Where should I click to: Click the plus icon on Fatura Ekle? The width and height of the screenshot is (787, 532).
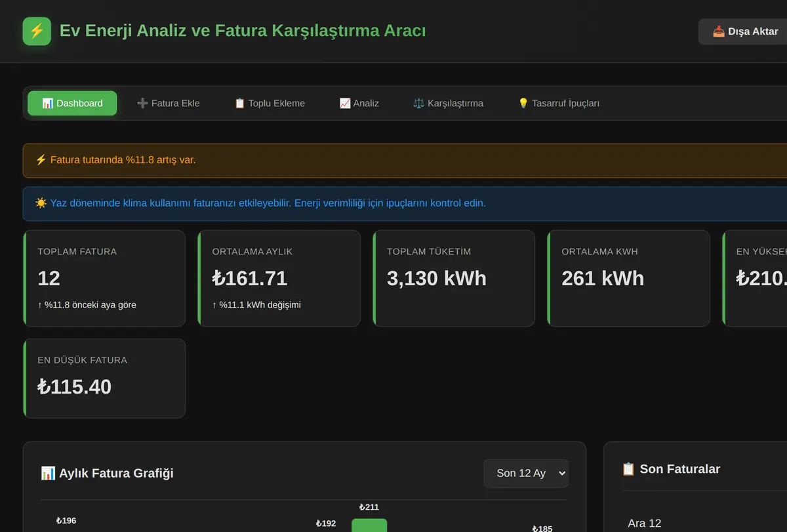point(142,103)
